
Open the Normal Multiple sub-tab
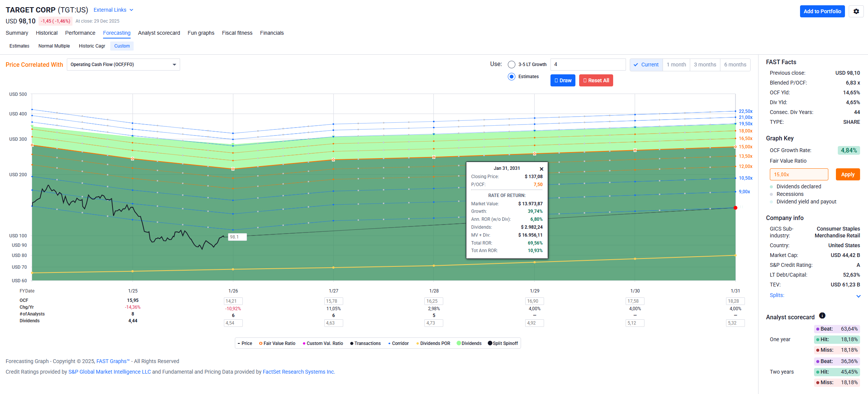pos(54,46)
